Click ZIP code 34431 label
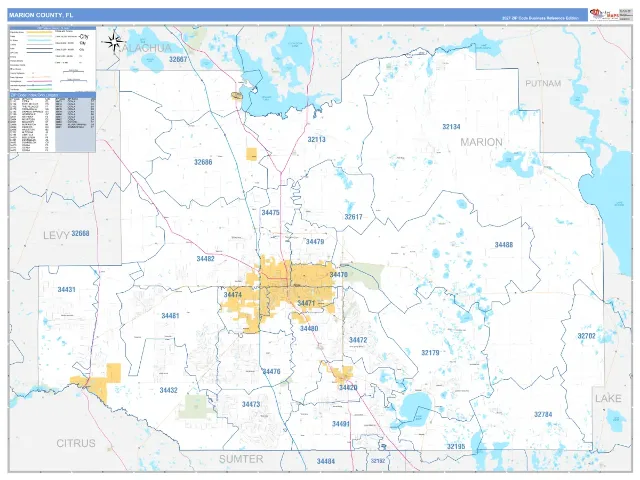The image size is (640, 480). coord(66,289)
